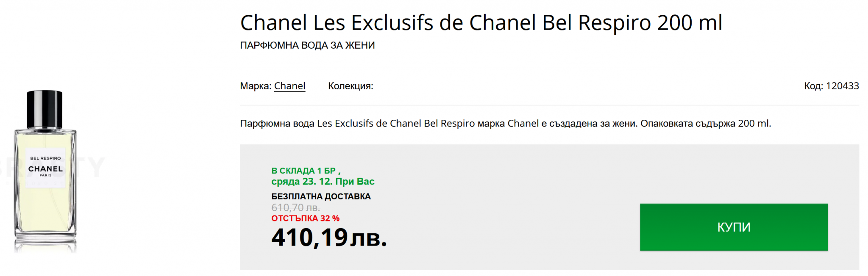
Task: Click the ПАРФЮМНА ВОДА ЗА ЖЕНИ subtitle
Action: tap(307, 45)
